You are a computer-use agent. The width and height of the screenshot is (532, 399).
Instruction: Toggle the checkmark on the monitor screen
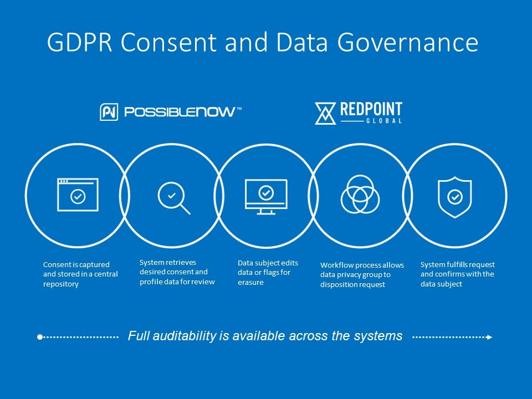coord(265,192)
